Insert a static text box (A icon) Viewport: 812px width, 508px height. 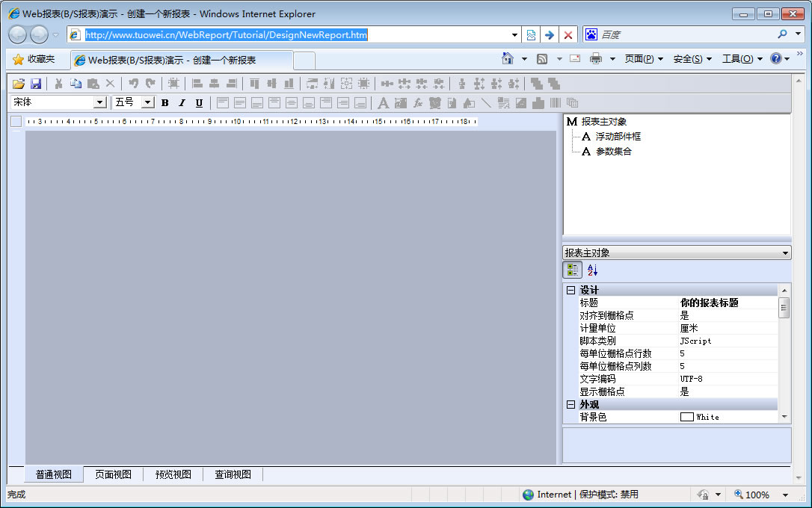[383, 103]
